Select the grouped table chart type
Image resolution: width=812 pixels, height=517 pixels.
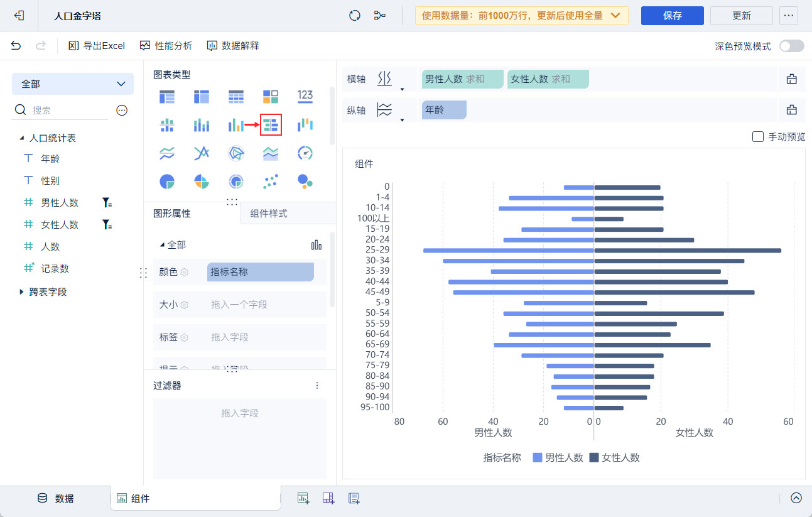pos(166,97)
